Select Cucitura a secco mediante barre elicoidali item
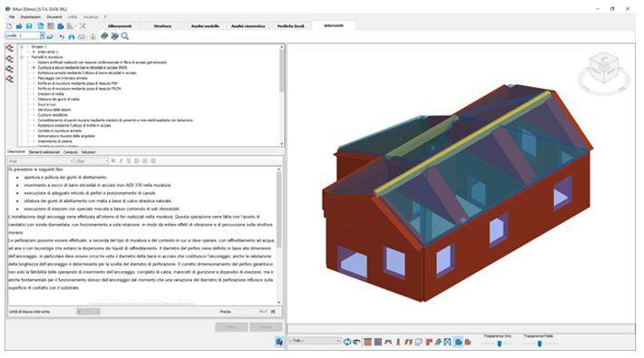 click(83, 68)
